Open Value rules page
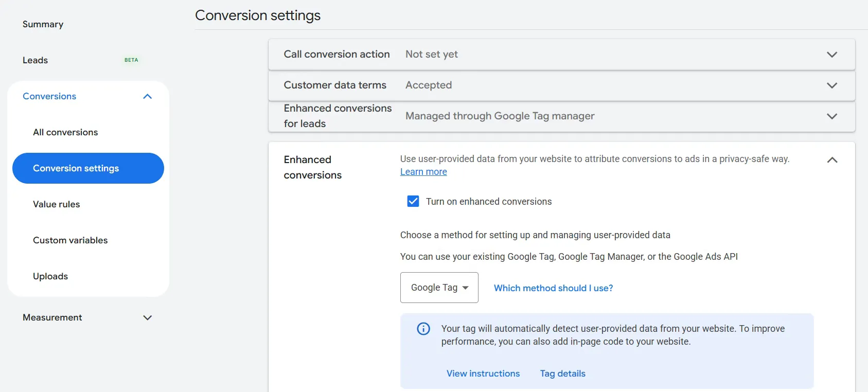The height and width of the screenshot is (392, 868). [x=57, y=204]
